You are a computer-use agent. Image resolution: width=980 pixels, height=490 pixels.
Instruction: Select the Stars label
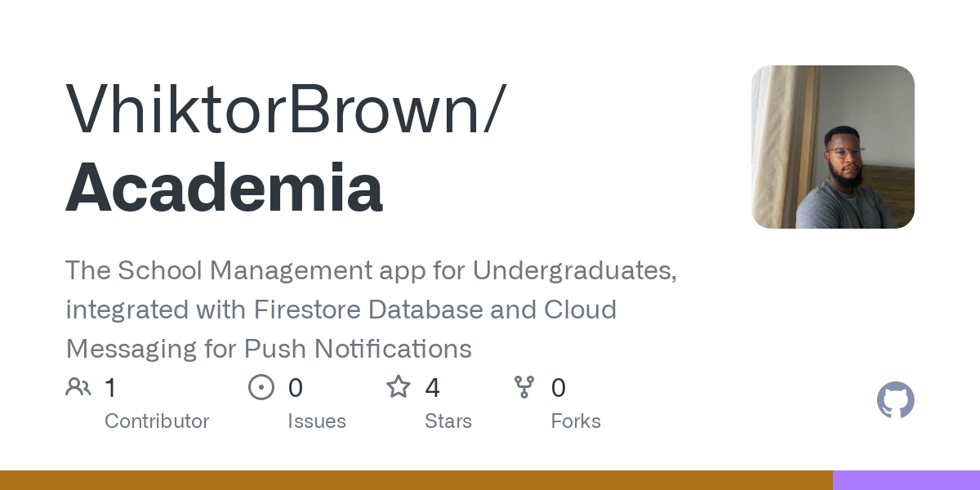[448, 421]
